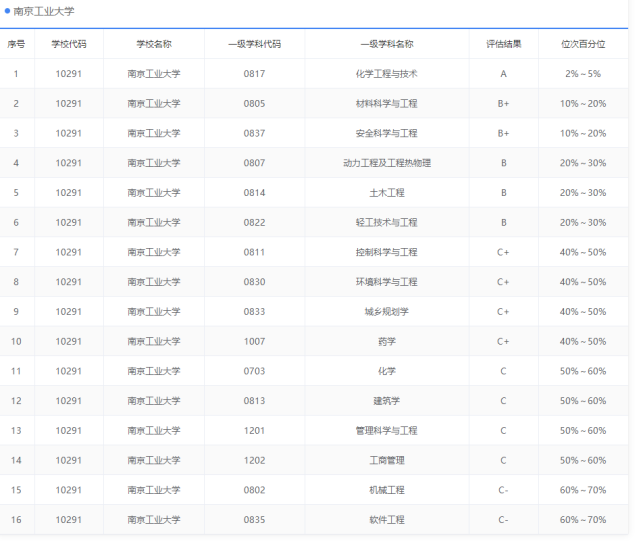This screenshot has height=546, width=641.
Task: Select the 轻工技术与工程 cell
Action: 387,223
